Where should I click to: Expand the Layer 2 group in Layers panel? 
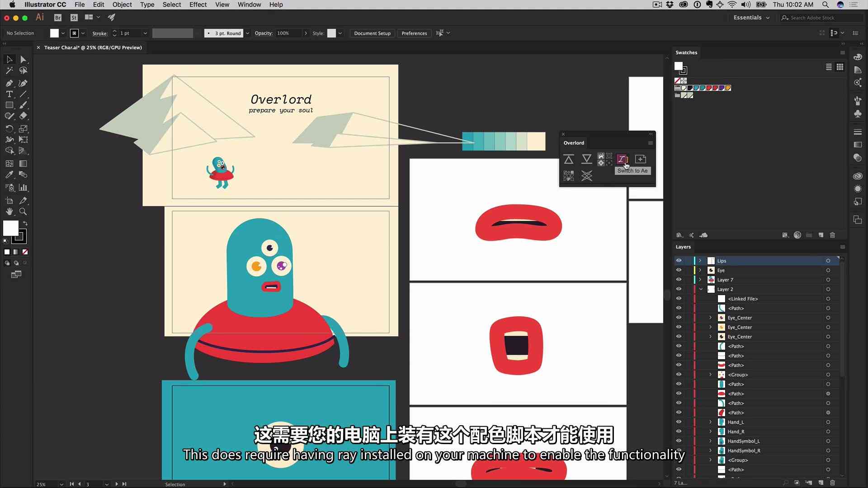(x=701, y=289)
